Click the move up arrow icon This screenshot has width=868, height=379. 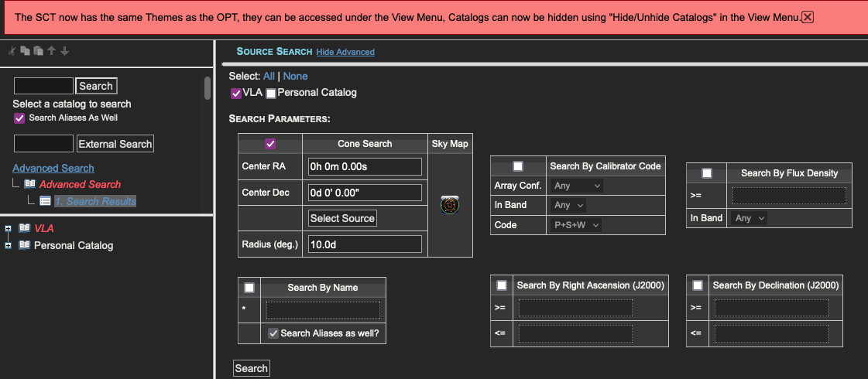tap(51, 51)
